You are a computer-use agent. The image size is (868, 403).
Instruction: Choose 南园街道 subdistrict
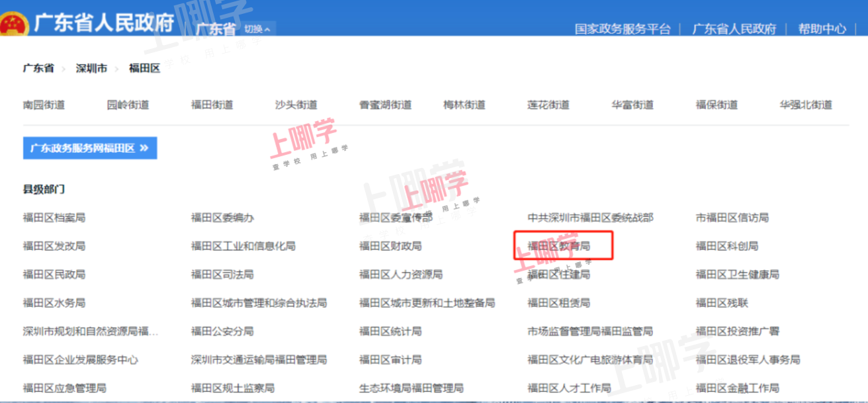44,105
